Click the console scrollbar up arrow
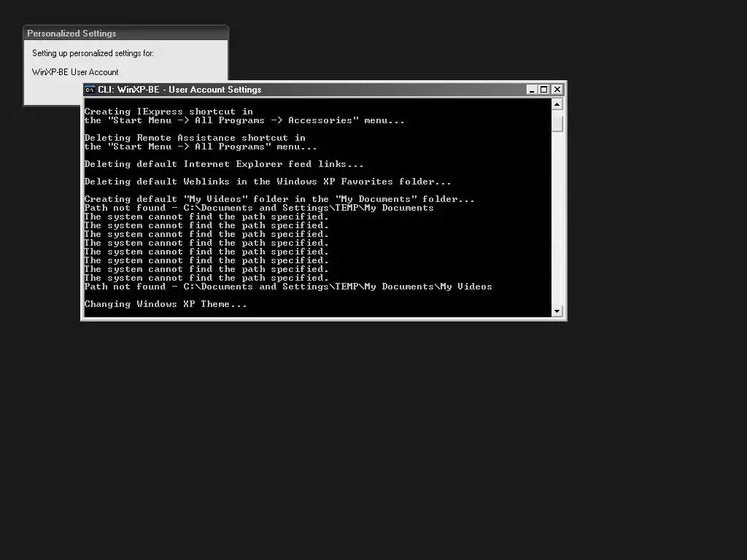Viewport: 747px width, 560px height. [557, 104]
